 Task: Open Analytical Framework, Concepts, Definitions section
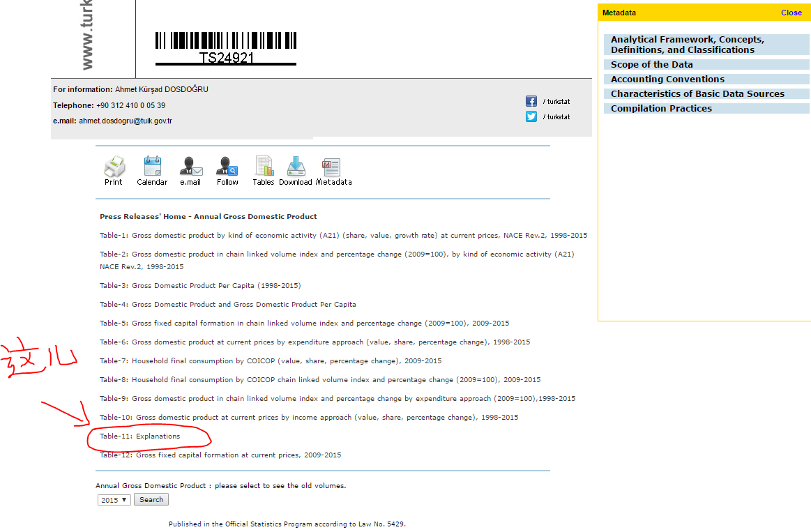pyautogui.click(x=706, y=45)
